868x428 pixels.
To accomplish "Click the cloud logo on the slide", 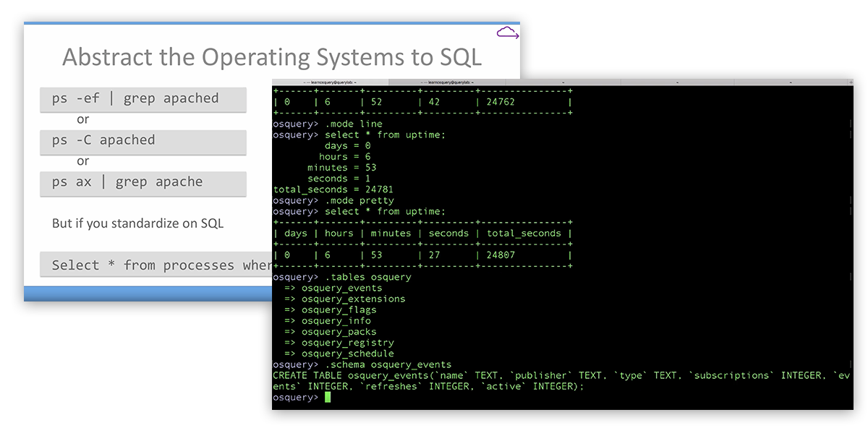I will (x=508, y=33).
